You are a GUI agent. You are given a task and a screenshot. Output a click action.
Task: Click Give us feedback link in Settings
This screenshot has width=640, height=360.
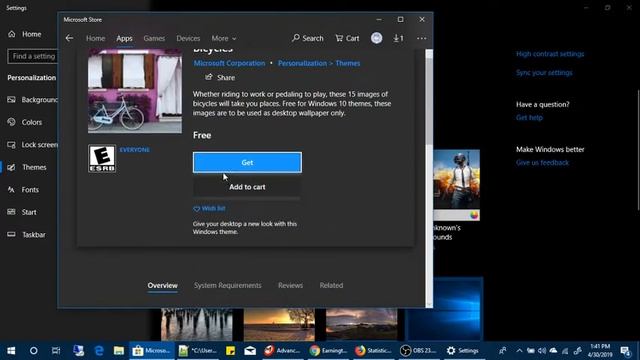542,162
